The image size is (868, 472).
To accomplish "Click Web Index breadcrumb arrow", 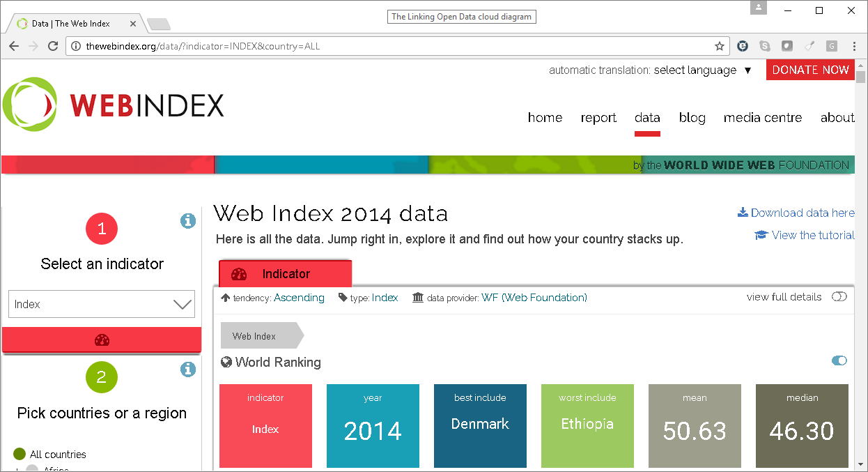I will click(x=262, y=335).
